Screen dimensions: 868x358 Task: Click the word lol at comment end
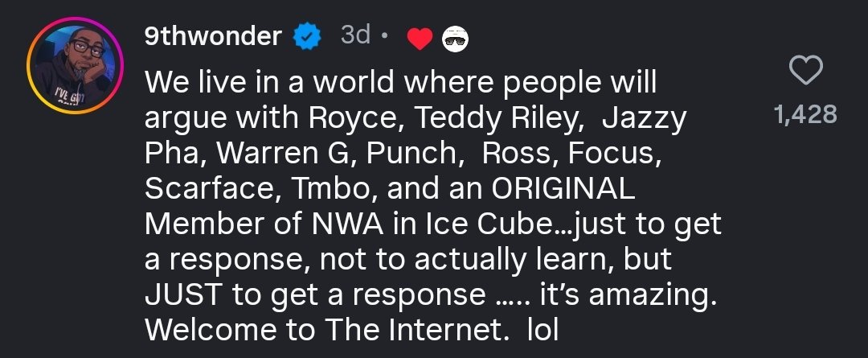pyautogui.click(x=542, y=330)
